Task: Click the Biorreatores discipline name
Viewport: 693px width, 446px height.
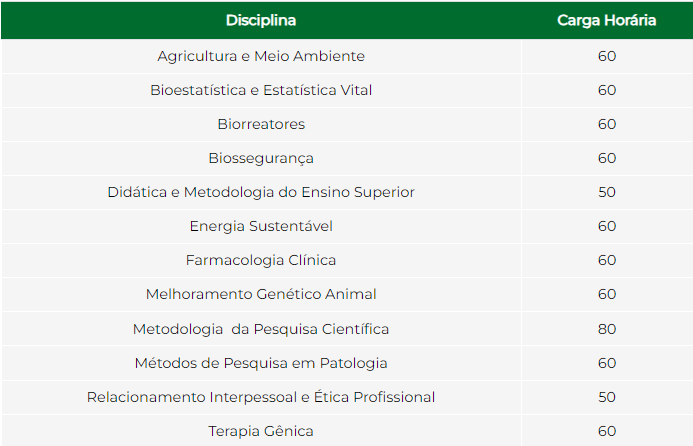Action: coord(261,124)
